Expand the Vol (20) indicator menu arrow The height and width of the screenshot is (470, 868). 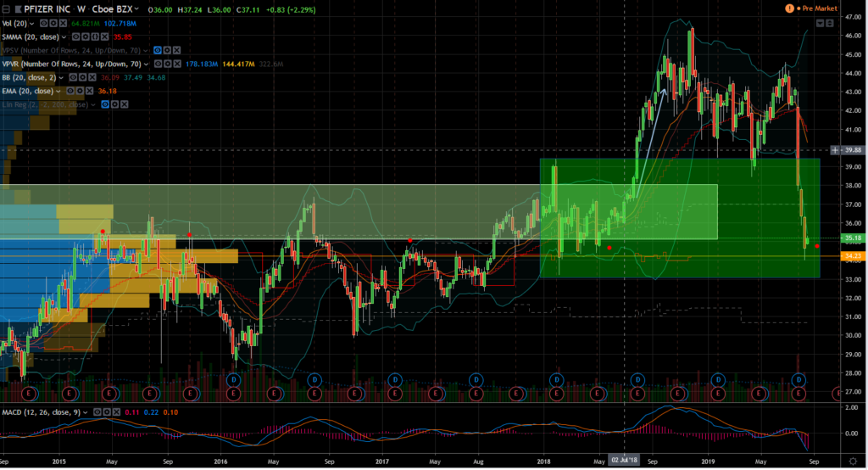coord(32,24)
